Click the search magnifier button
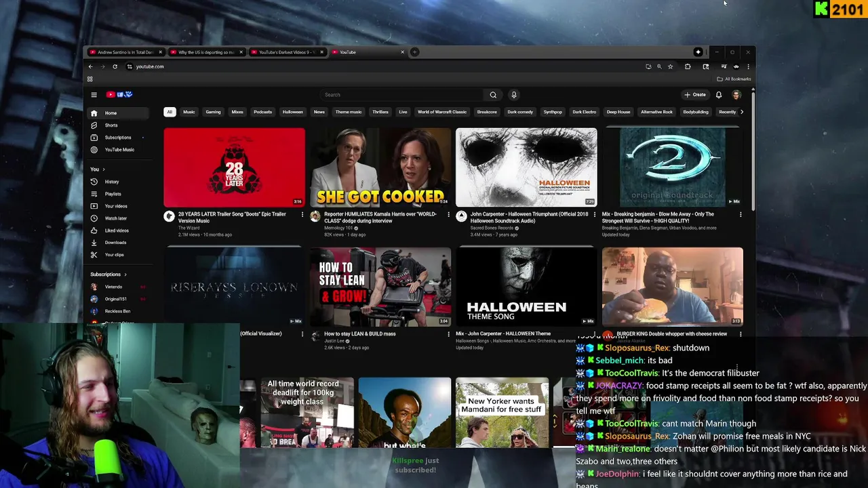The image size is (868, 488). (493, 95)
